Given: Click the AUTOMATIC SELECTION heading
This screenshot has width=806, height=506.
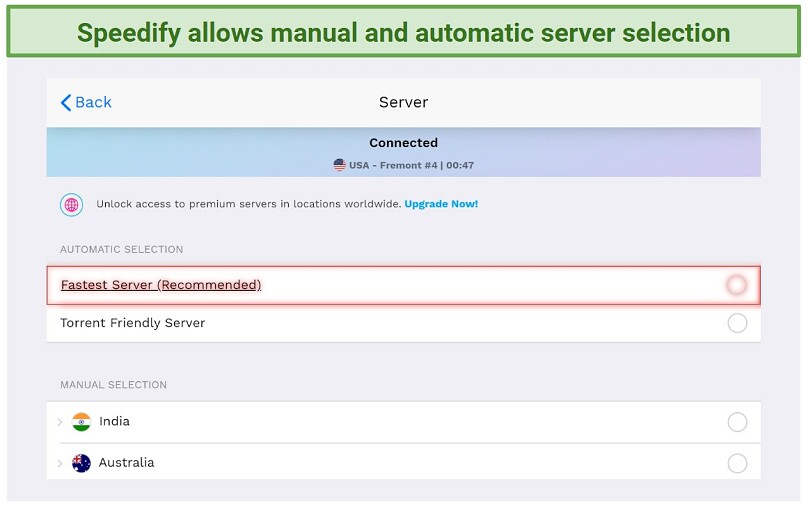Looking at the screenshot, I should [x=121, y=249].
